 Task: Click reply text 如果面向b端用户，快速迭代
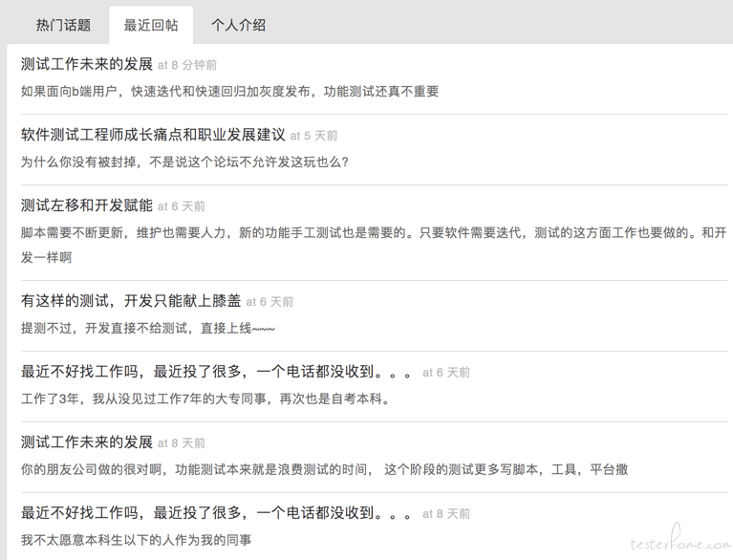pos(230,91)
